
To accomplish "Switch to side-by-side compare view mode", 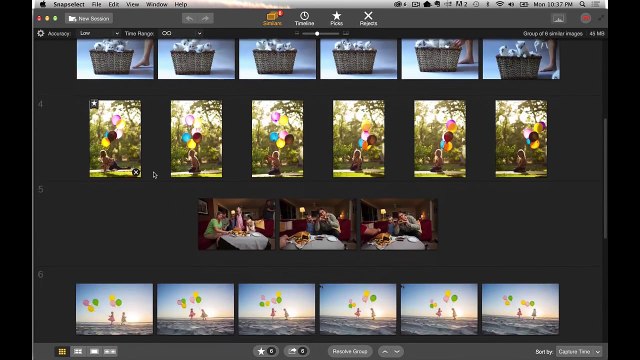I will 110,351.
